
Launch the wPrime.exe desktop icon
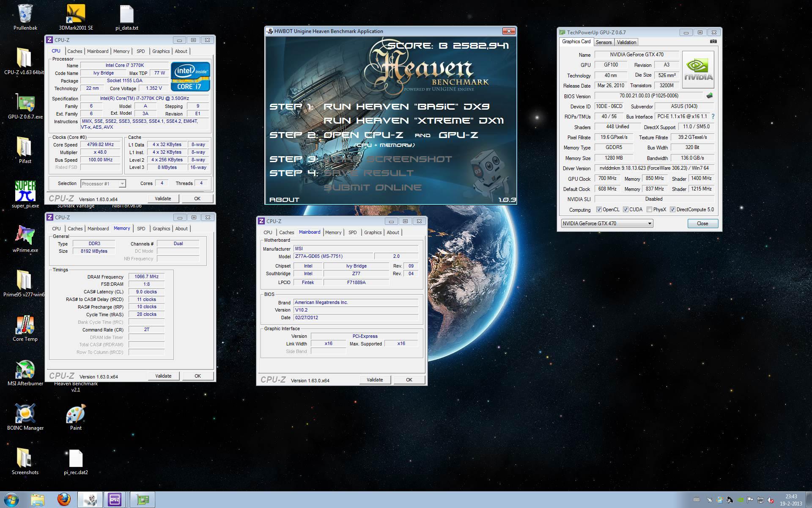(25, 239)
